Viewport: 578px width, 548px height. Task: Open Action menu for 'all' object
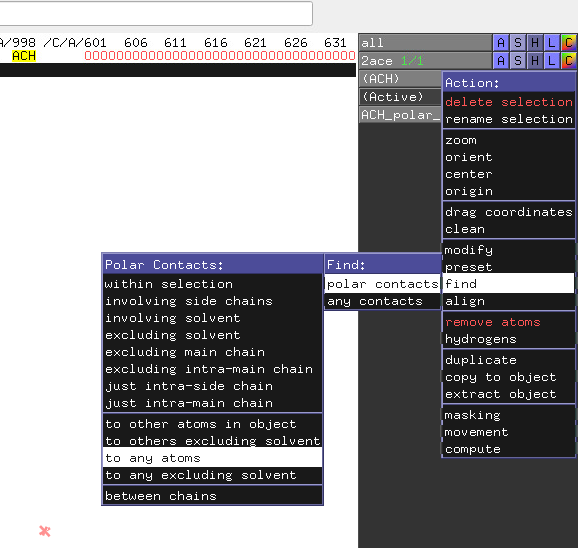pos(501,43)
